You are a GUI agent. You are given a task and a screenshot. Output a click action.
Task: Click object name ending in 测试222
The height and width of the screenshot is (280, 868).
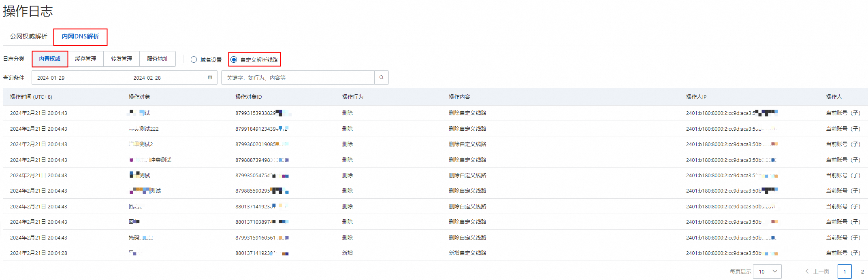[143, 129]
